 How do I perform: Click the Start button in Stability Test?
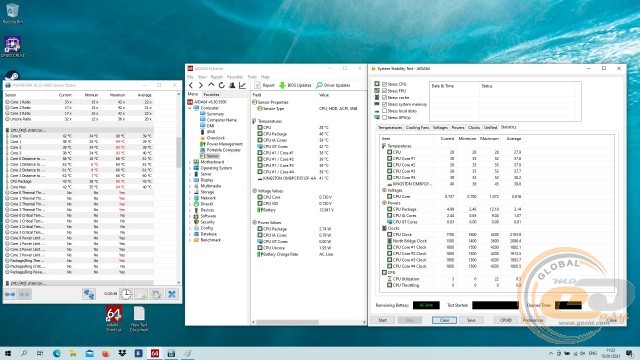[382, 320]
